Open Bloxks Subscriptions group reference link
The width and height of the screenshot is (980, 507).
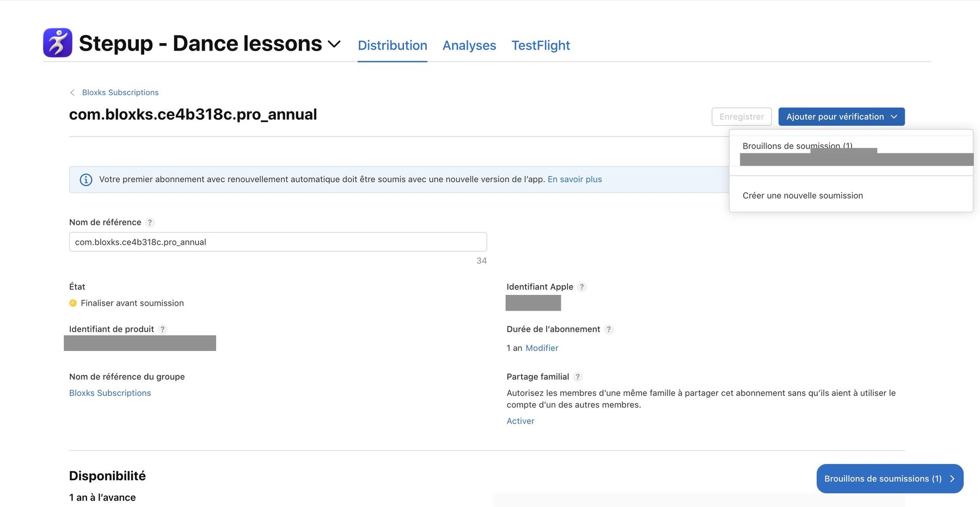click(110, 393)
